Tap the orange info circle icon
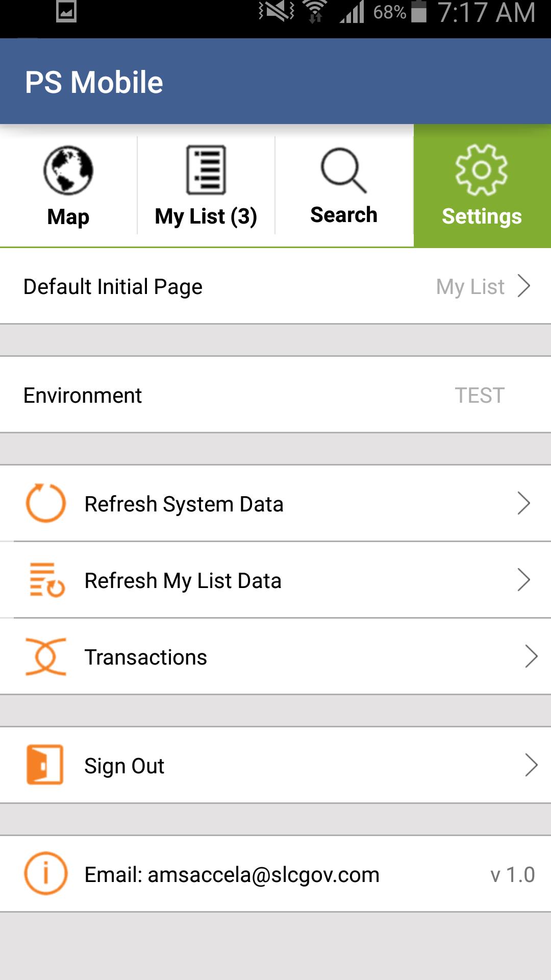551x980 pixels. (46, 873)
